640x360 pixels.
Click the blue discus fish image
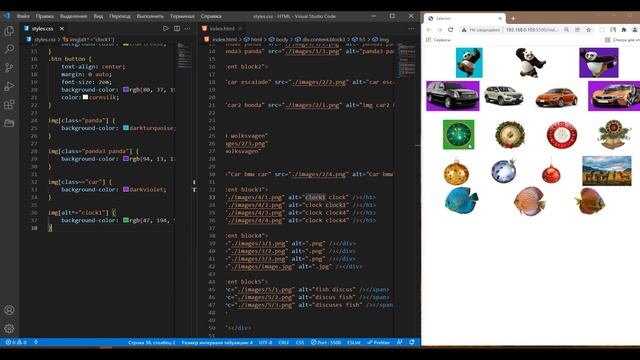[x=461, y=200]
